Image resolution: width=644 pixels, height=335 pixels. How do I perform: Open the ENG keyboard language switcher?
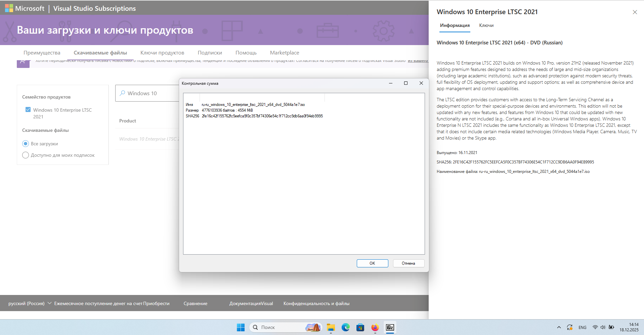coord(582,327)
